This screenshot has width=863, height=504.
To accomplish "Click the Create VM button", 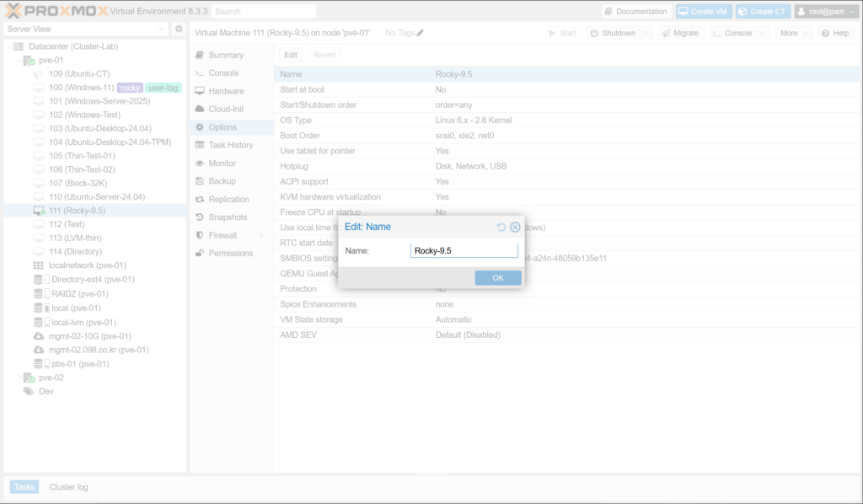I will pos(703,12).
